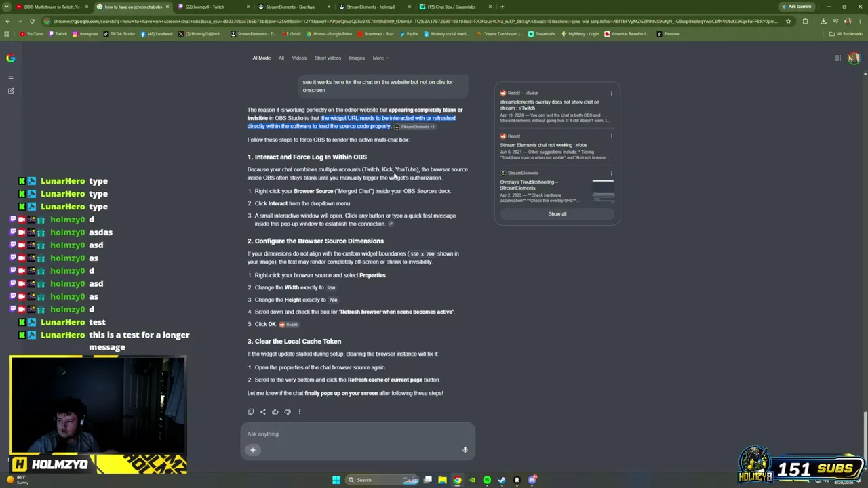
Task: Open Task View from the taskbar
Action: pos(428,480)
